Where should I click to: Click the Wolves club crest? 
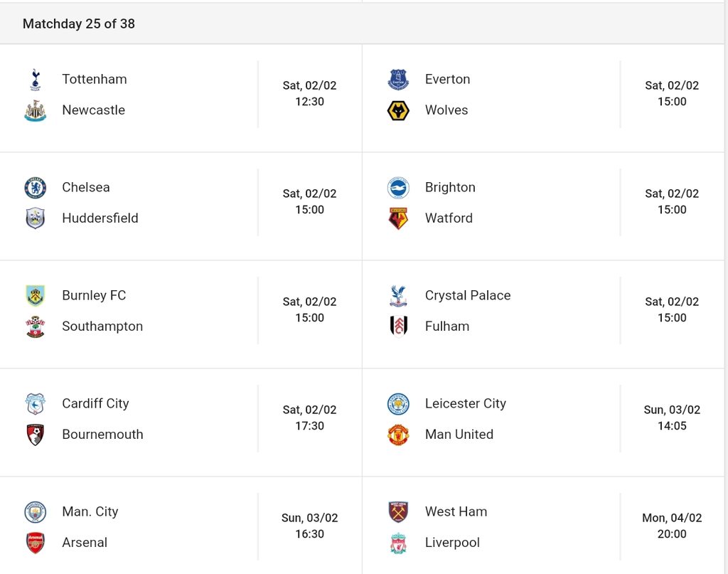(x=398, y=110)
